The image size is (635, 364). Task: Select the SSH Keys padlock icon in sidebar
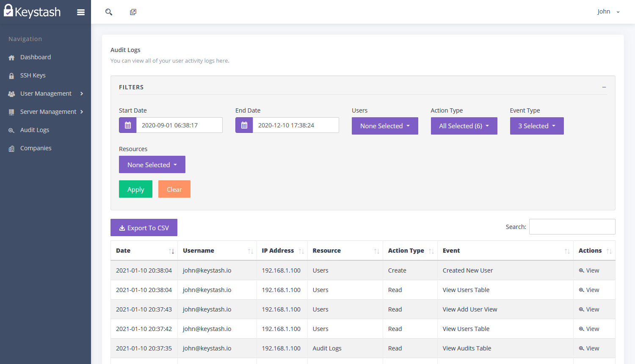point(11,75)
